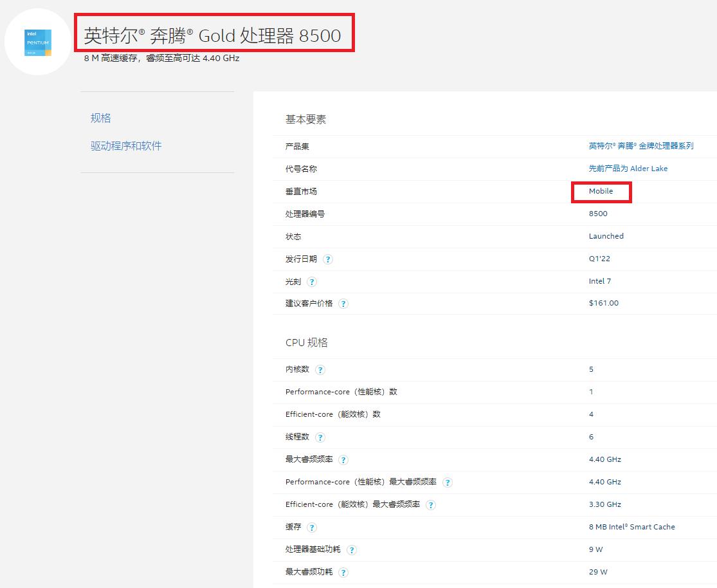Image resolution: width=717 pixels, height=588 pixels.
Task: Click the help icon next to 发行日期
Action: point(328,259)
